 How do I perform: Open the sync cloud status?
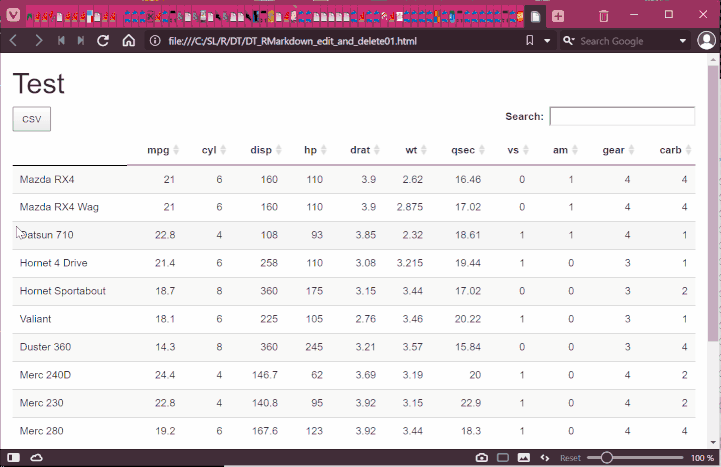(36, 457)
